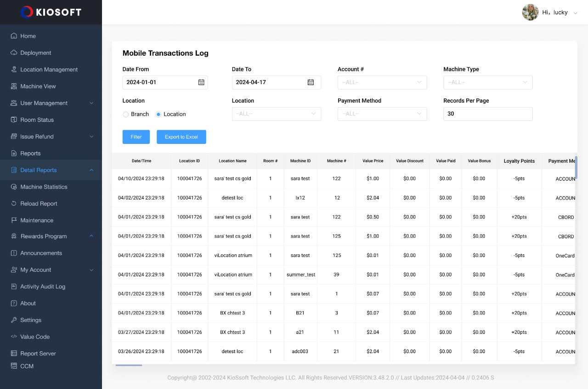This screenshot has width=588, height=389.
Task: Click the Home icon in sidebar
Action: (x=14, y=36)
